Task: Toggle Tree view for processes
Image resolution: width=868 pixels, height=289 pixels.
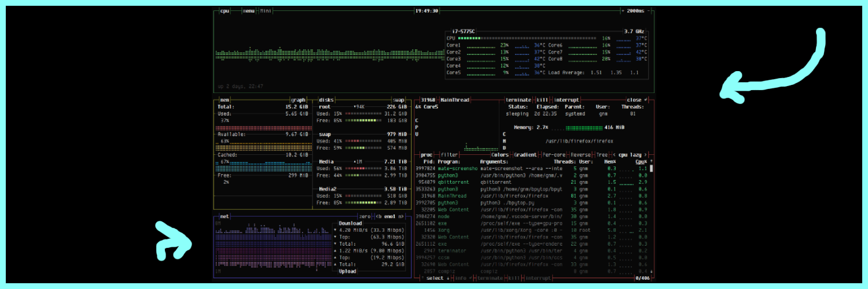Action: tap(601, 154)
